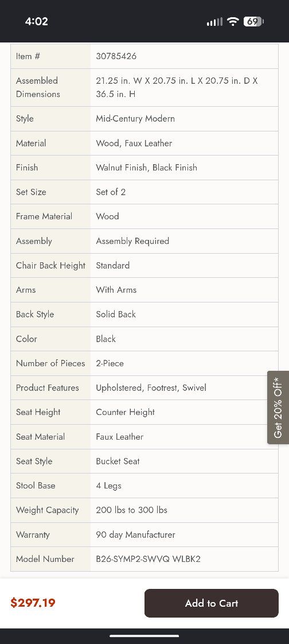Tap the Set of 2 value

click(111, 192)
